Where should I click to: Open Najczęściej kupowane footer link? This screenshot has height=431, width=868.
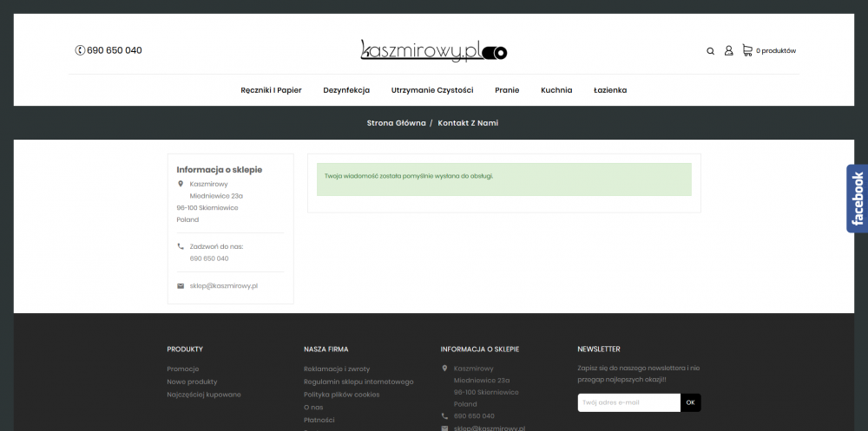coord(204,395)
